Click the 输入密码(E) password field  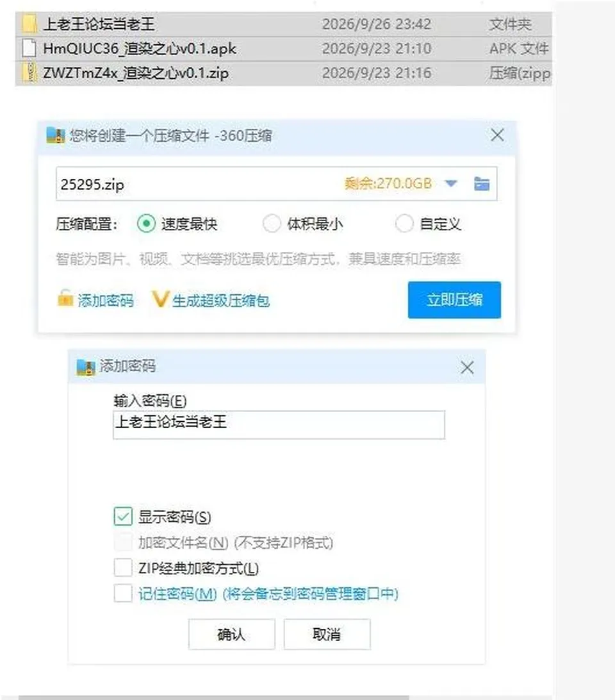coord(279,424)
